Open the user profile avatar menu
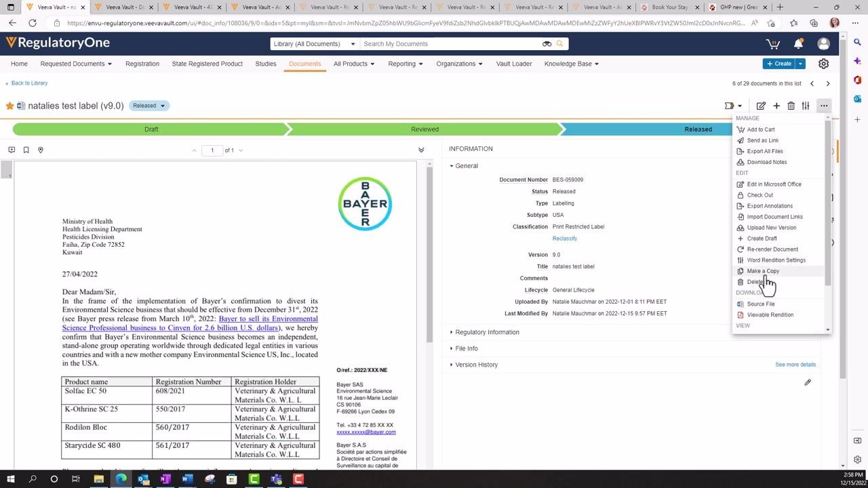The image size is (868, 488). 823,44
